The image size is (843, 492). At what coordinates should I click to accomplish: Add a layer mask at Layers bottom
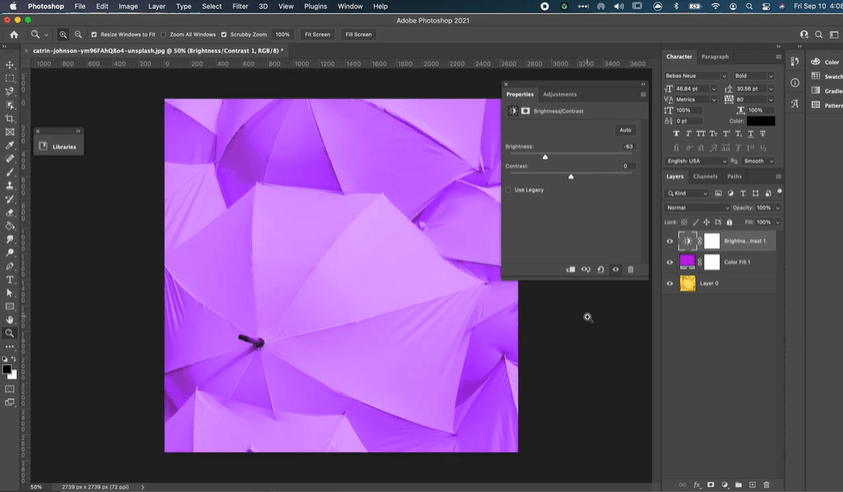click(711, 484)
